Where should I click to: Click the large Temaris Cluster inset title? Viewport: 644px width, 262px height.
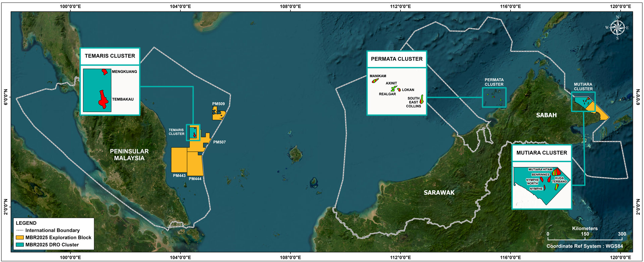pos(110,56)
